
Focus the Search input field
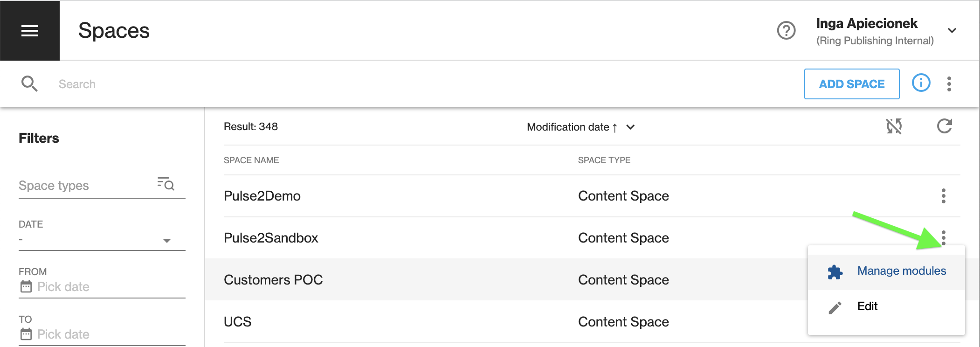click(x=420, y=84)
